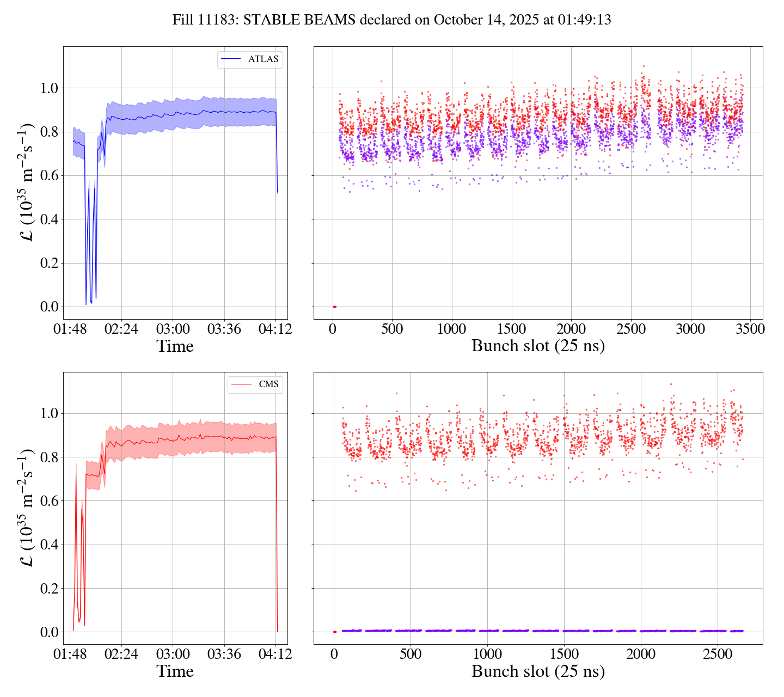Click the luminosity y-axis label of ATLAS plot
The image size is (784, 697).
point(27,183)
